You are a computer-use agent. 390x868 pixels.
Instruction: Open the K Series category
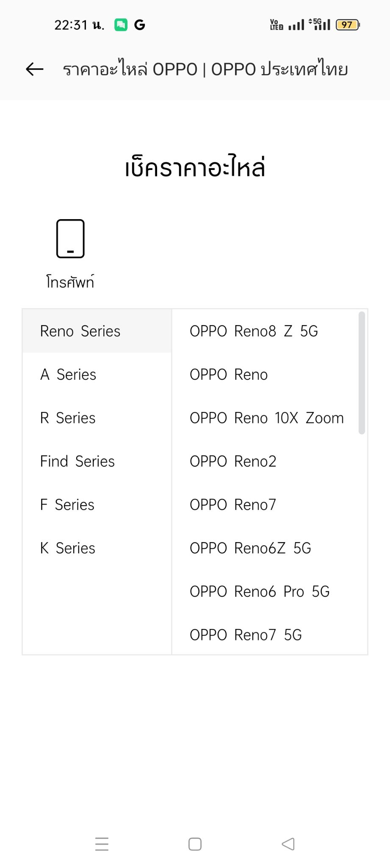pyautogui.click(x=97, y=548)
